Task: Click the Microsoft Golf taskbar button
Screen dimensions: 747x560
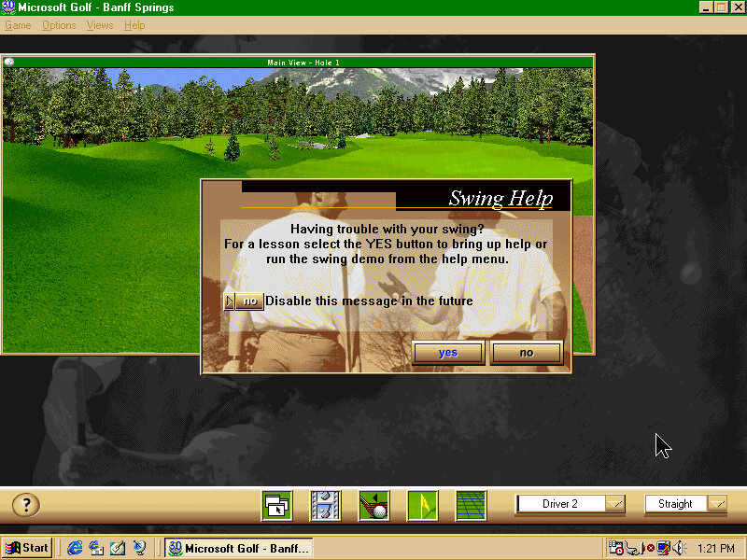Action: (x=237, y=548)
